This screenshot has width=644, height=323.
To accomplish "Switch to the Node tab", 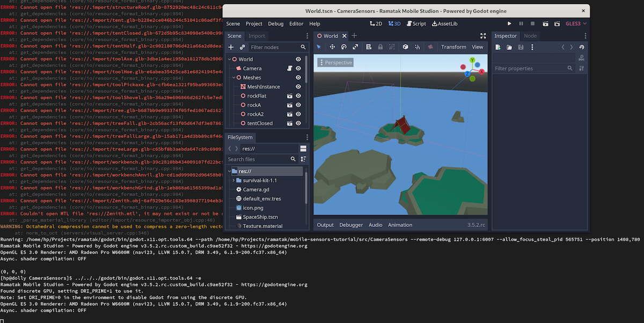I will (530, 36).
